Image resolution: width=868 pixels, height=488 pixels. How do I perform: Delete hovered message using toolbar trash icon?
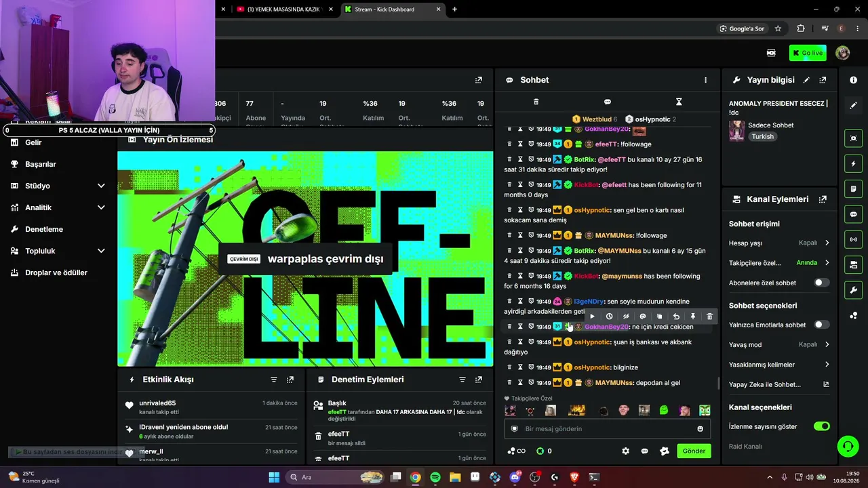click(709, 317)
